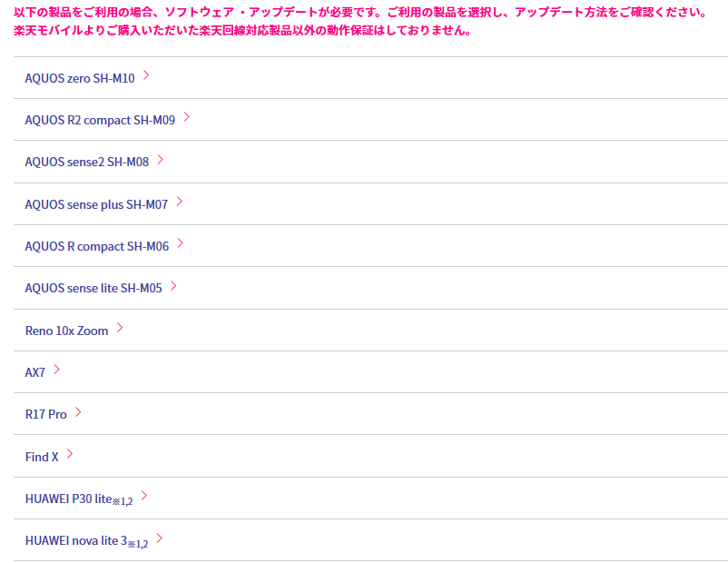Click the chevron beside AQUOS R2 compact SH-M09
The image size is (728, 563).
(187, 117)
